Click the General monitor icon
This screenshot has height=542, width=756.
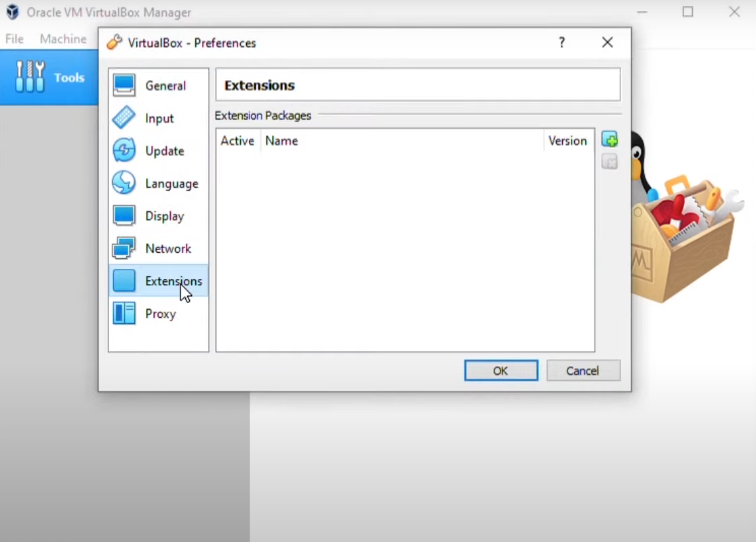coord(124,85)
